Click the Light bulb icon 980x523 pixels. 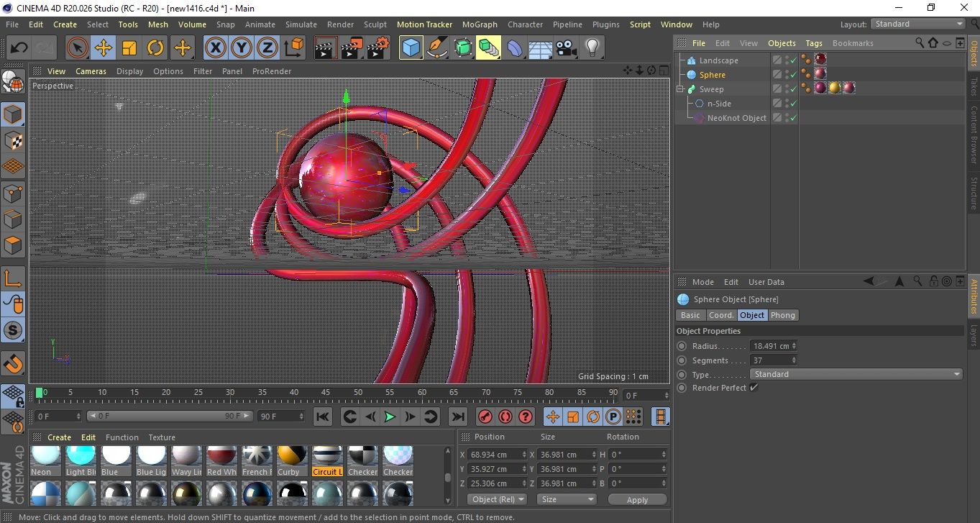[x=592, y=48]
